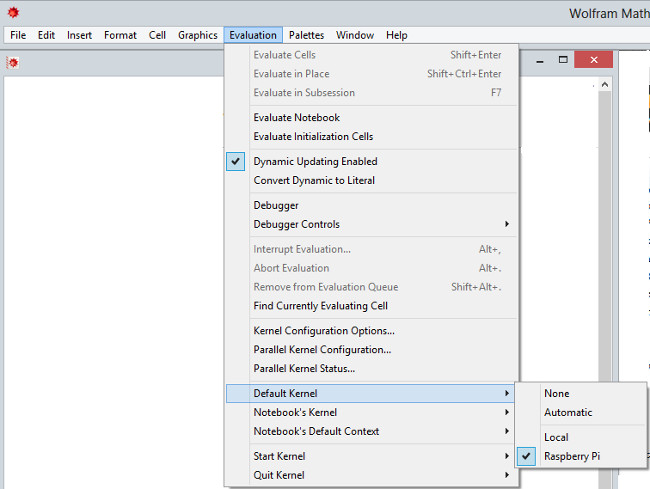The image size is (650, 489).
Task: Click the Wolfram Mathematica app icon in title bar
Action: (13, 14)
